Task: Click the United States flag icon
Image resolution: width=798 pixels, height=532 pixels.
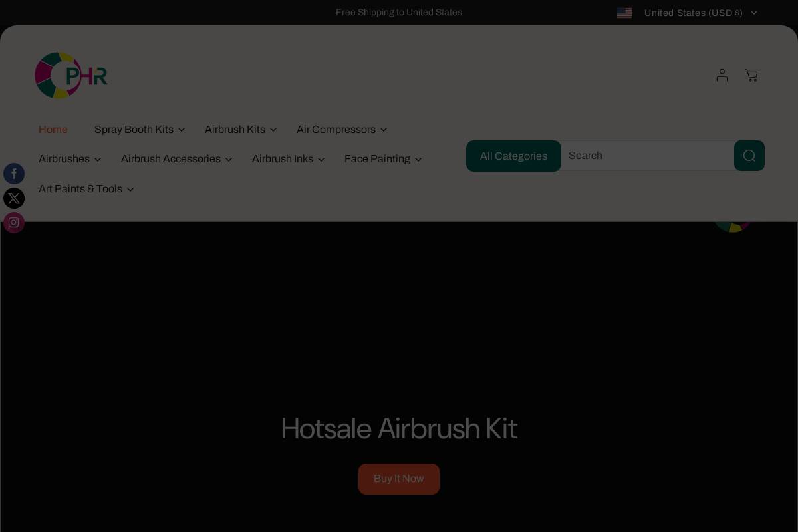Action: coord(624,13)
